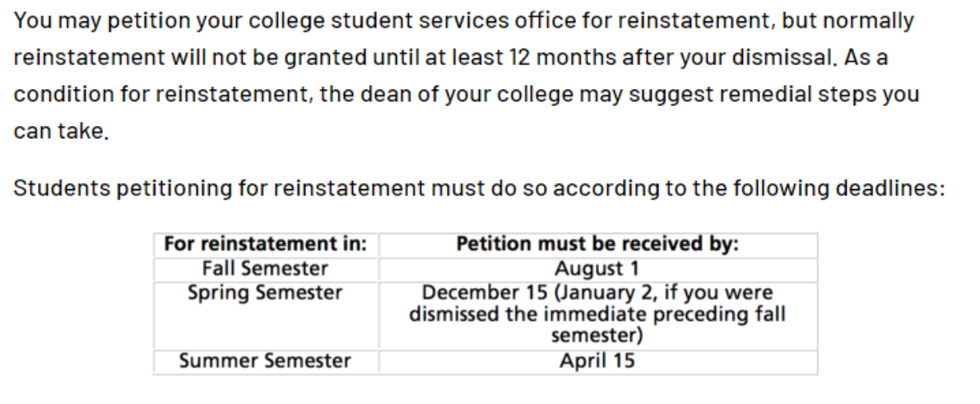Select the "Summer Semester" table cell
Screen dimensions: 980x404
[x=265, y=360]
